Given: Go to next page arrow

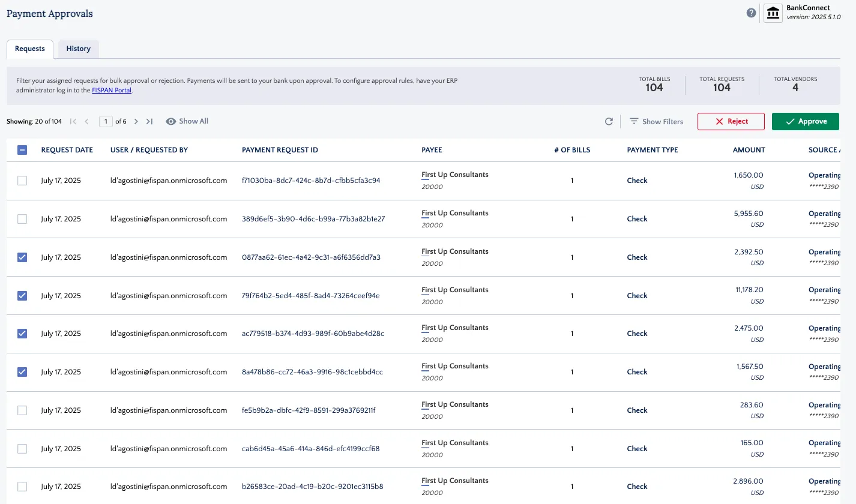Looking at the screenshot, I should click(x=136, y=121).
